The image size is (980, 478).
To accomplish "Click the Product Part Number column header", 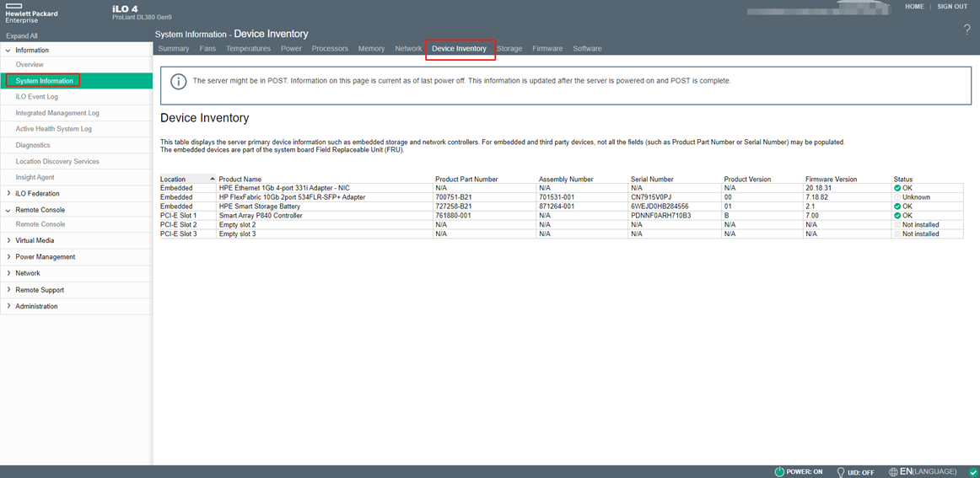I will [466, 180].
